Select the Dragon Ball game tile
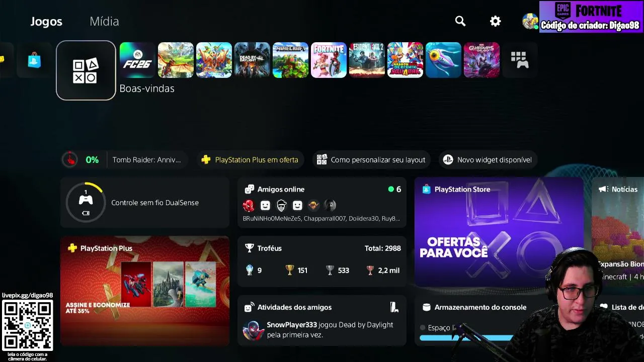644x362 pixels. pyautogui.click(x=405, y=60)
